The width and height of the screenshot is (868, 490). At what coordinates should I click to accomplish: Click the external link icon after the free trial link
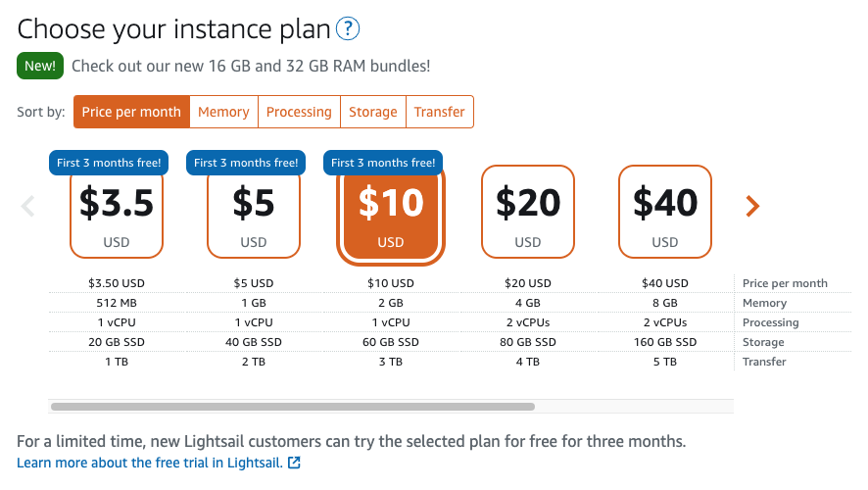pos(294,463)
